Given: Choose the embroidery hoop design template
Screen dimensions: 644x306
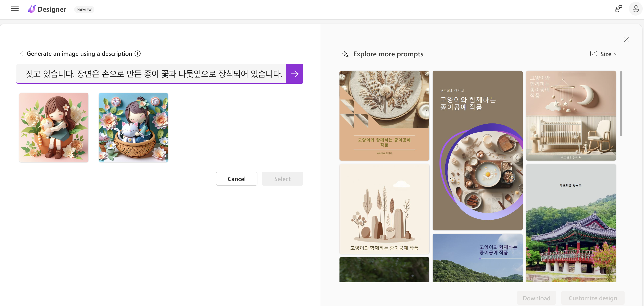Looking at the screenshot, I should pyautogui.click(x=384, y=115).
